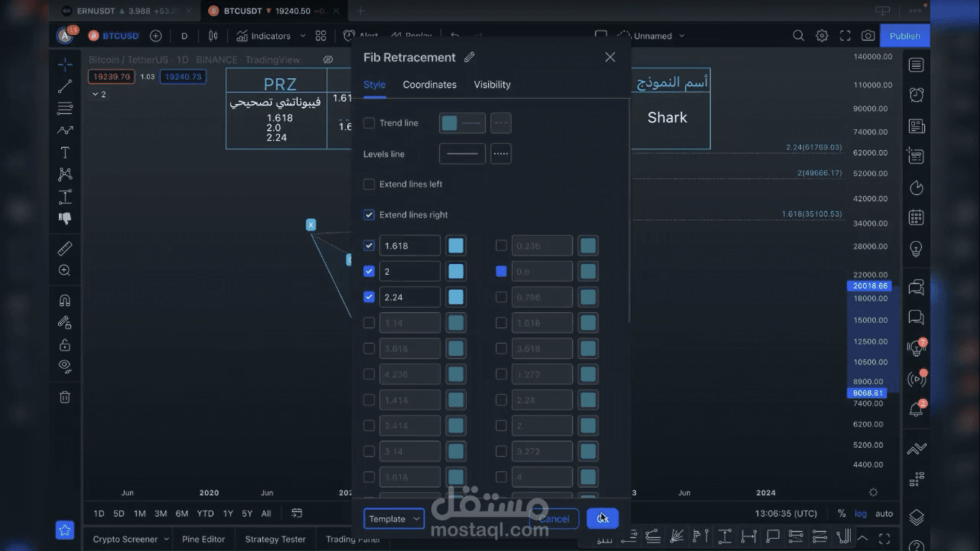Image resolution: width=980 pixels, height=551 pixels.
Task: Take a snapshot with the camera icon
Action: (868, 36)
